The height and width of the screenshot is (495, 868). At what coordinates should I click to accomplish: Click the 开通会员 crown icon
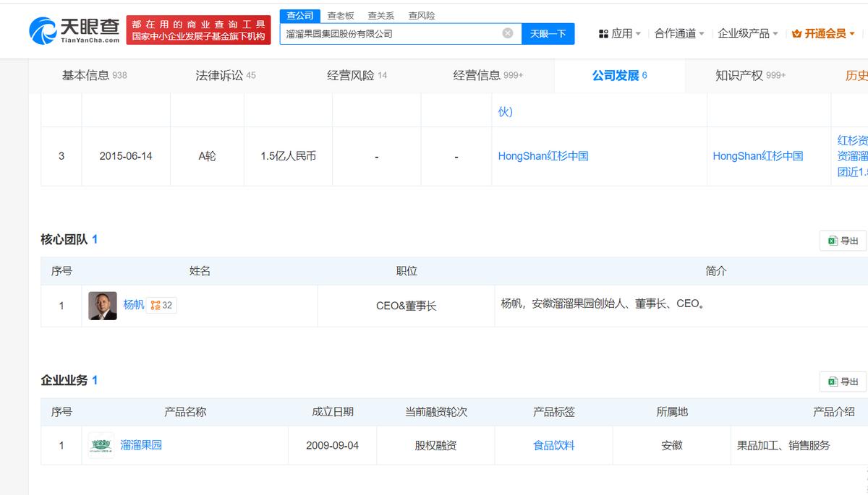coord(796,34)
